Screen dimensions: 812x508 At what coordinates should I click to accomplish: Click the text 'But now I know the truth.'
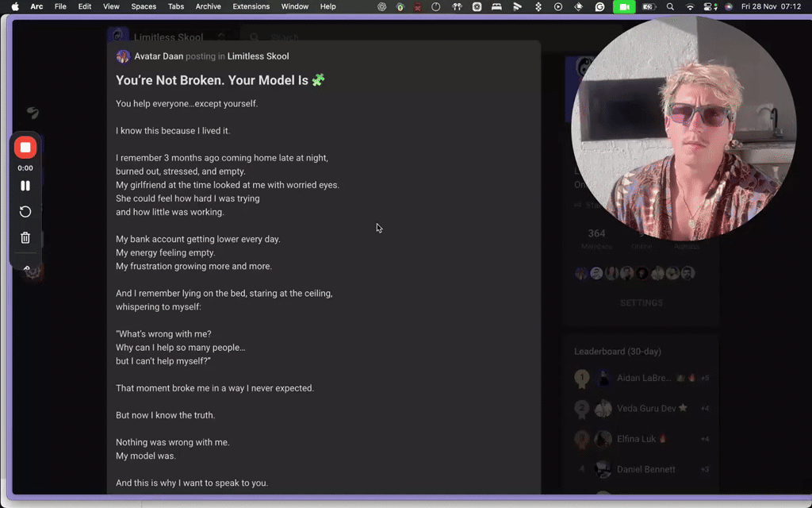[165, 415]
